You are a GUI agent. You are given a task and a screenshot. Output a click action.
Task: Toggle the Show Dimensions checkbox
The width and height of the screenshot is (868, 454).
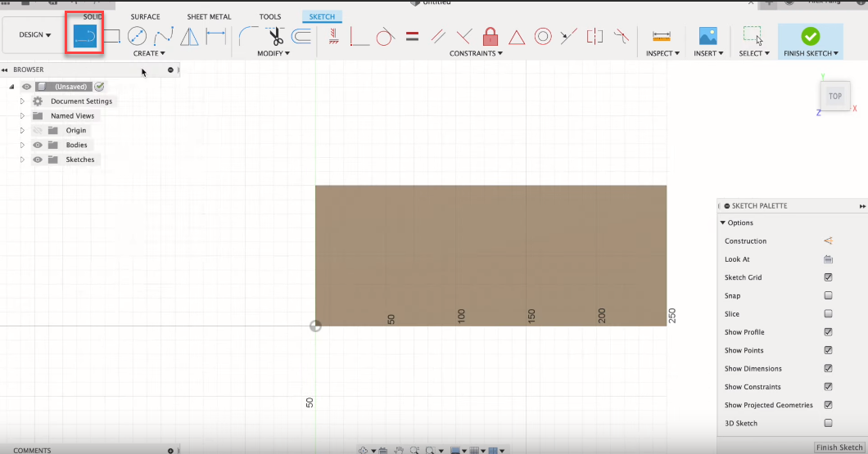pos(828,369)
